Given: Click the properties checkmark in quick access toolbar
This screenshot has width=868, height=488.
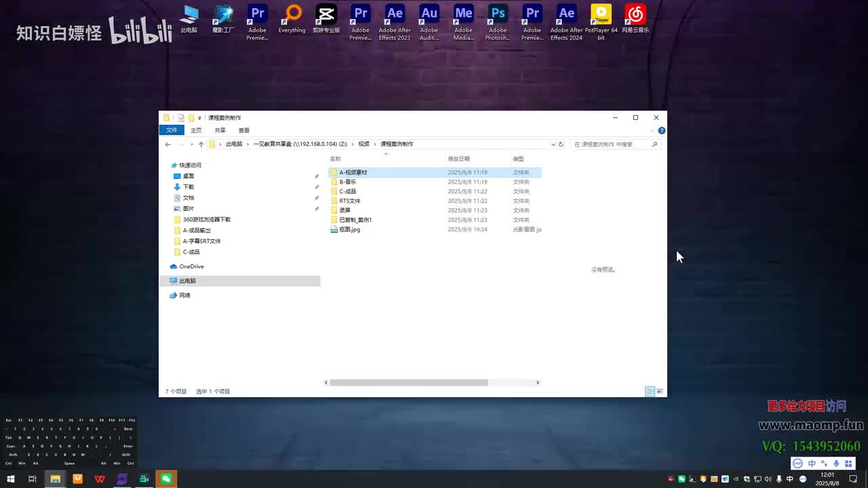Looking at the screenshot, I should tap(181, 118).
